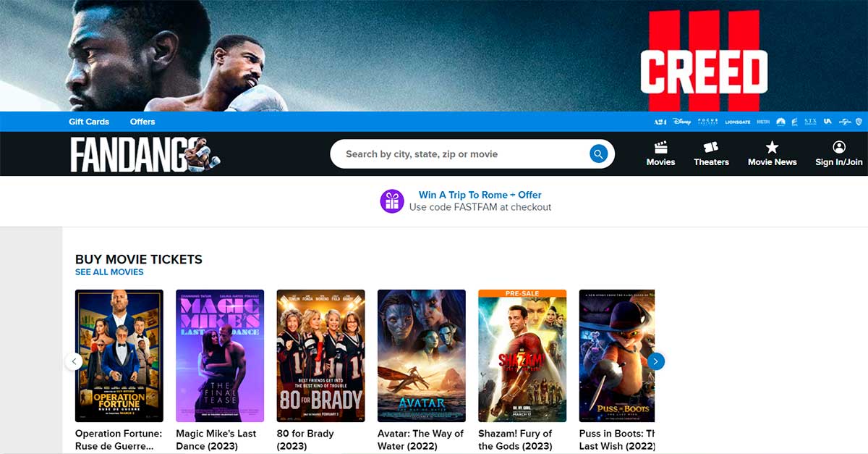868x454 pixels.
Task: Click the purple gift box offer icon
Action: (x=392, y=201)
